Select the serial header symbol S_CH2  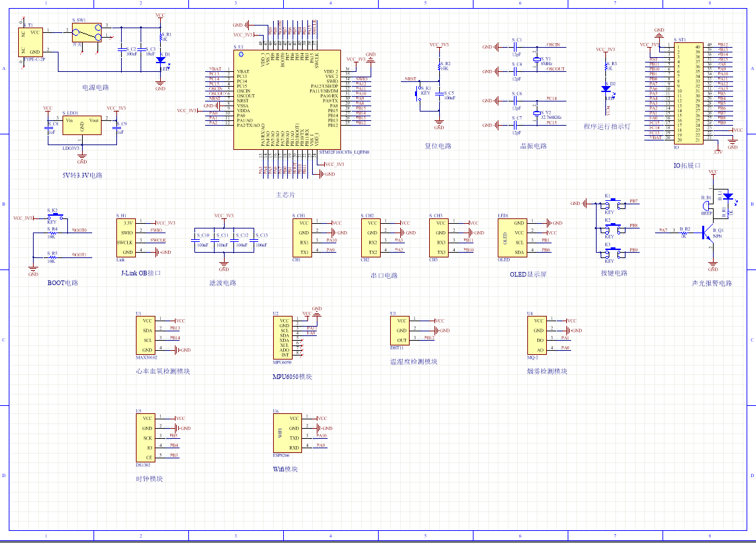(371, 238)
